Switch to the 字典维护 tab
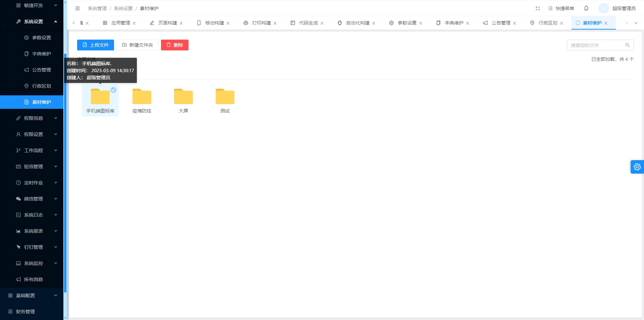644x320 pixels. point(454,23)
